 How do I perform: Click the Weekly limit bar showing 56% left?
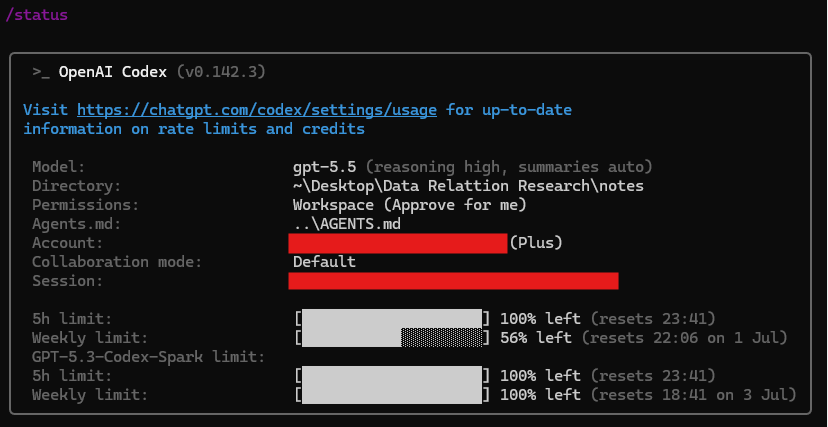pos(392,337)
